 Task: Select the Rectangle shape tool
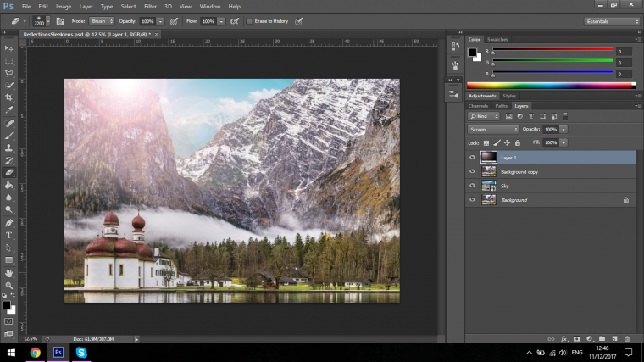point(8,260)
